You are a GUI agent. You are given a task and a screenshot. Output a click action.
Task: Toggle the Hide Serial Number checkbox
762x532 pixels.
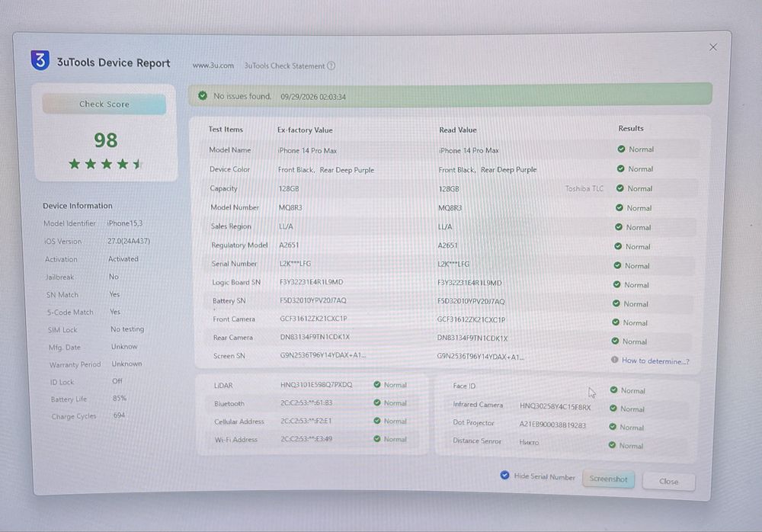point(505,475)
